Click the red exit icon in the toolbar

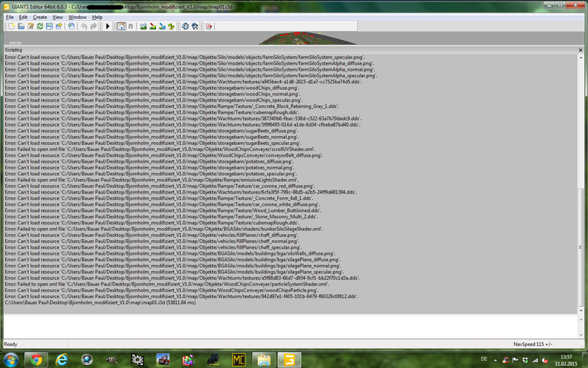pyautogui.click(x=209, y=26)
